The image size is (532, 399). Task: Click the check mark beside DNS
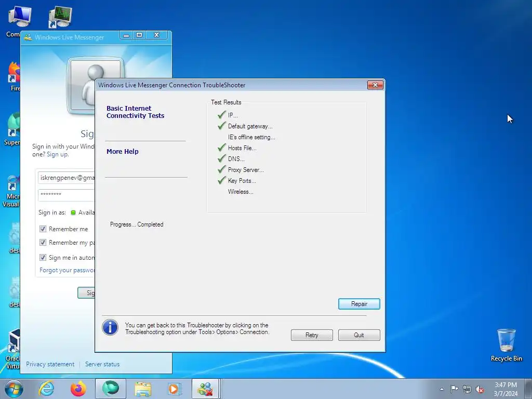pos(222,158)
